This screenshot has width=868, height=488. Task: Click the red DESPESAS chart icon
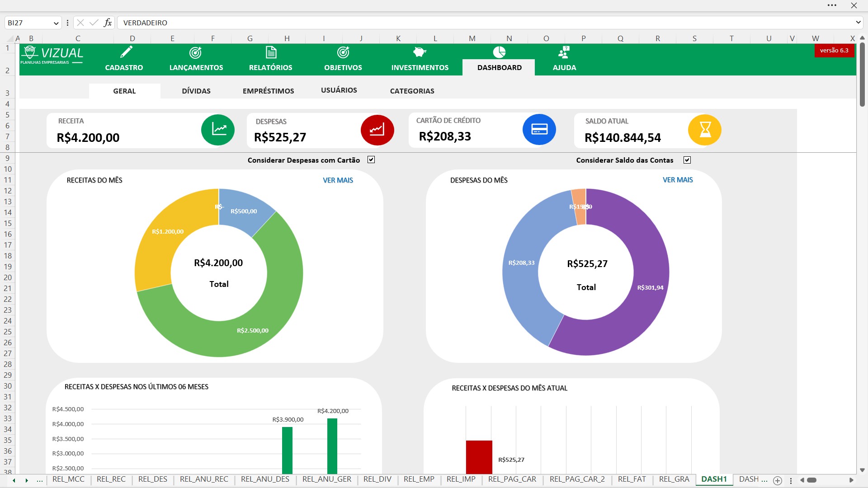pos(377,130)
